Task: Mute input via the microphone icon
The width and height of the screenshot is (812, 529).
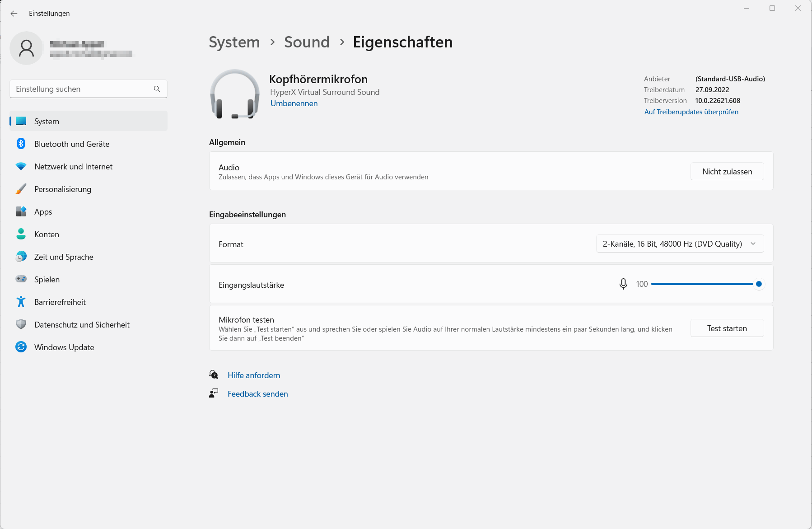Action: [623, 284]
